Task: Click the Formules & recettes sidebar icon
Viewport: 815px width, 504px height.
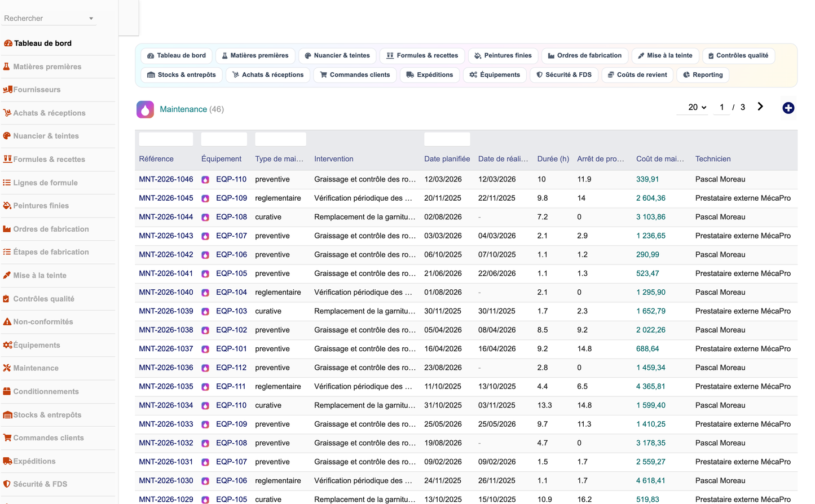Action: tap(7, 160)
